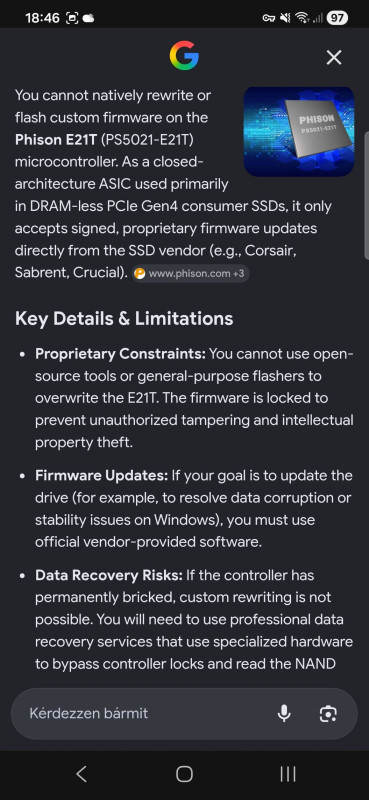The width and height of the screenshot is (369, 800).
Task: Tap the Google logo at top
Action: point(184,56)
